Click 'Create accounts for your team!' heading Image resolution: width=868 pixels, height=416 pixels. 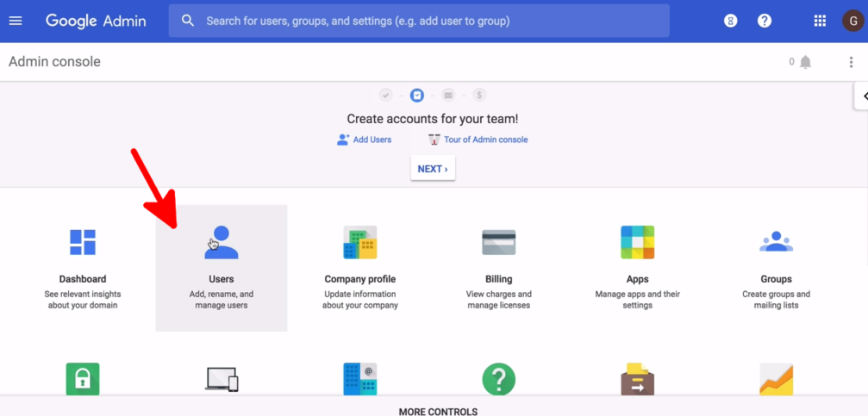pos(433,119)
